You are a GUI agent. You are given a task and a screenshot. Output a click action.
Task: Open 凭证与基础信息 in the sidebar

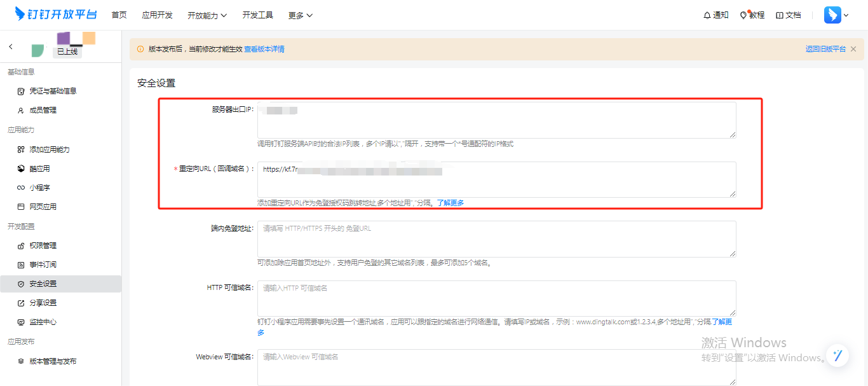click(53, 91)
